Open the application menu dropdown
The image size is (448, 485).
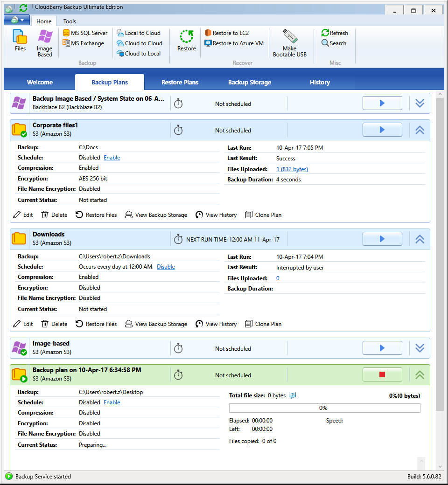click(x=17, y=21)
